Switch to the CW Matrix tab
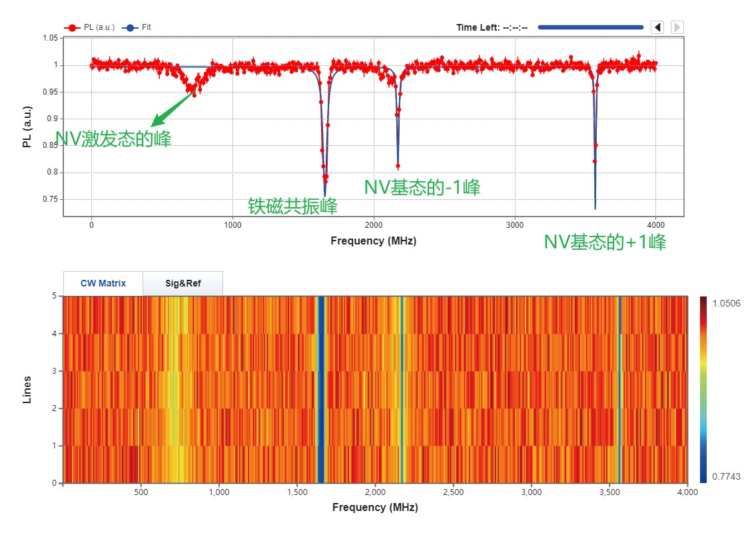Screen dimensions: 756x541 pyautogui.click(x=103, y=283)
